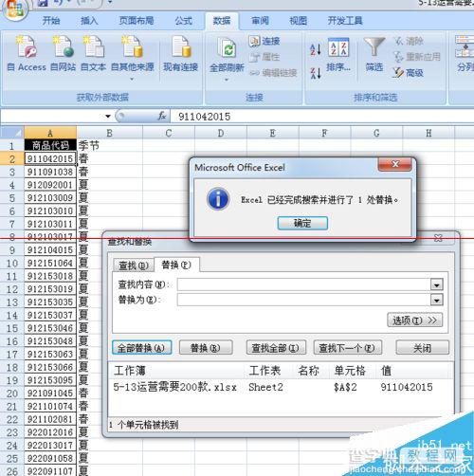Open 高级 advanced filter
Screen dimensions: 474x476
[409, 73]
